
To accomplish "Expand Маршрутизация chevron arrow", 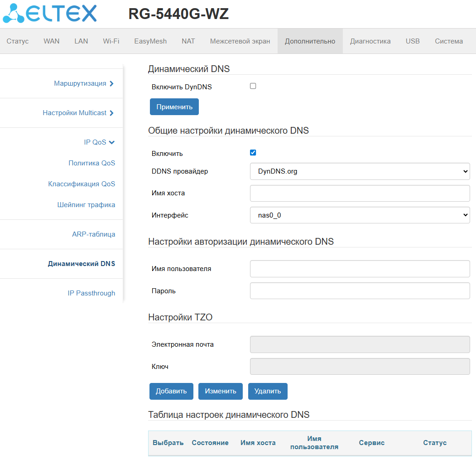I will click(112, 83).
